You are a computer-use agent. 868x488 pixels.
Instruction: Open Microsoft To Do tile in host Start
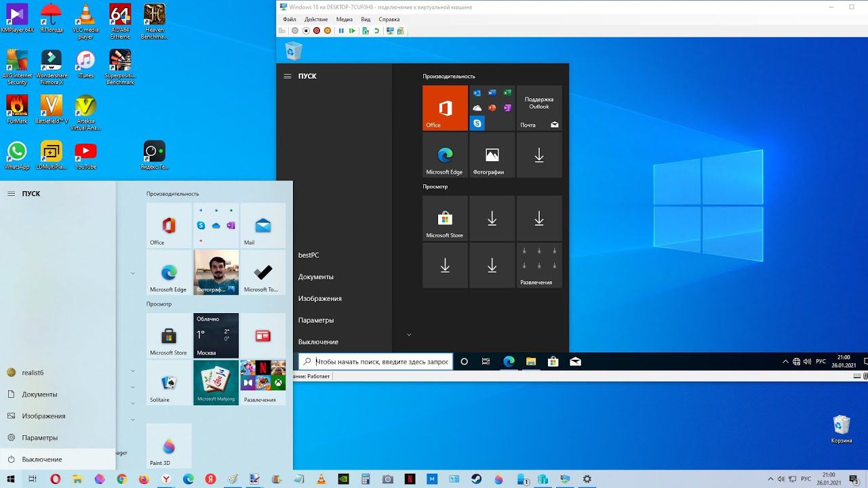click(263, 272)
